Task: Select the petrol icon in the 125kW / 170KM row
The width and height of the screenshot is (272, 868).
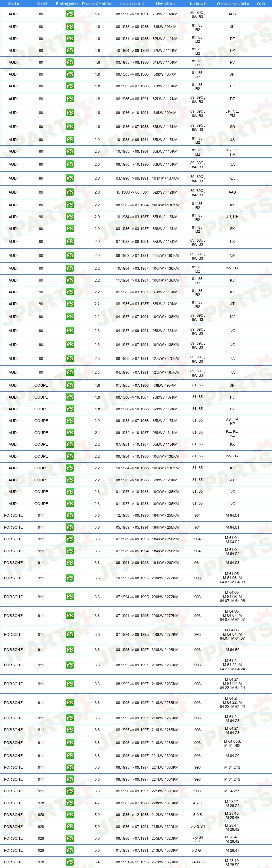Action: click(x=70, y=358)
